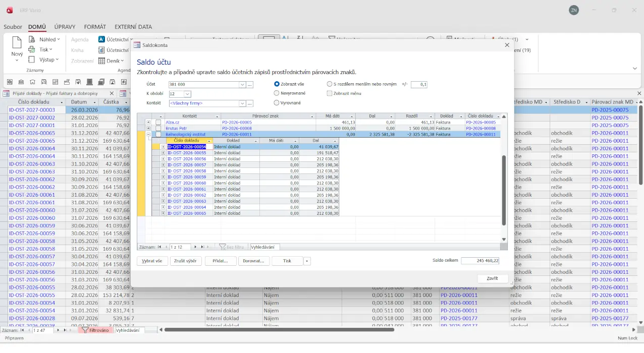Click the ellipsis button next to Účet field
Image resolution: width=644 pixels, height=353 pixels.
pos(250,85)
